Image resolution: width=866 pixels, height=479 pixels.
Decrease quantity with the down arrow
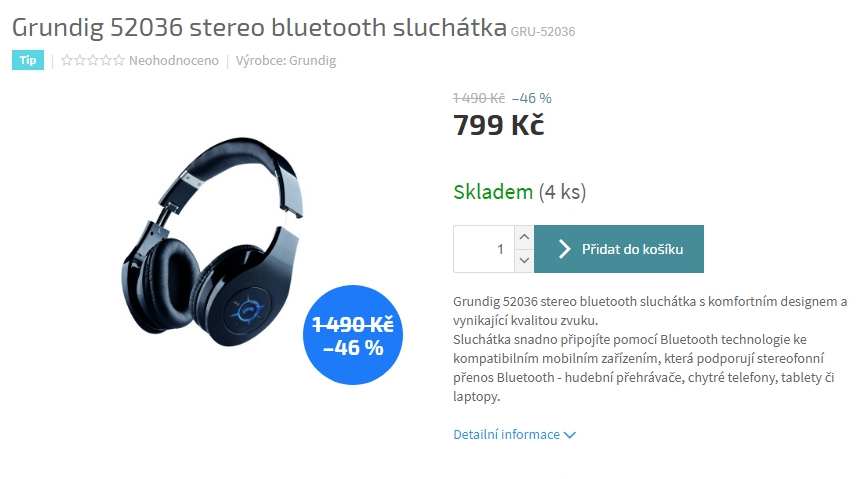pos(524,260)
